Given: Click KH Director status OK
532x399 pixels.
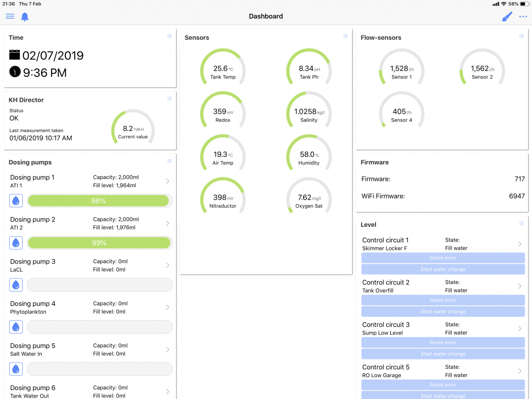Looking at the screenshot, I should [x=14, y=118].
